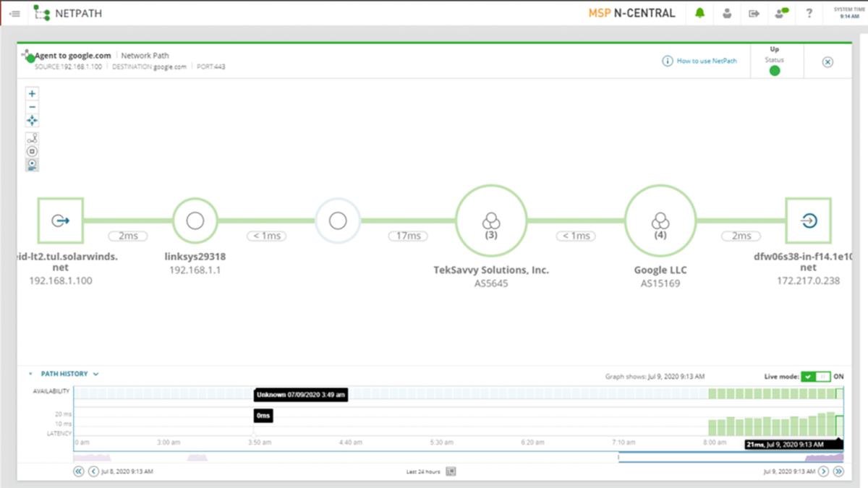Open the Path History dropdown chevron
The image size is (868, 488).
click(95, 374)
